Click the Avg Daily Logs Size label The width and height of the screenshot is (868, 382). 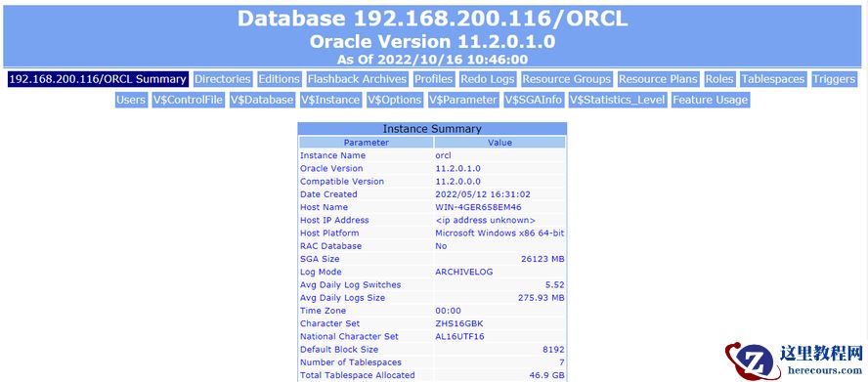[343, 298]
